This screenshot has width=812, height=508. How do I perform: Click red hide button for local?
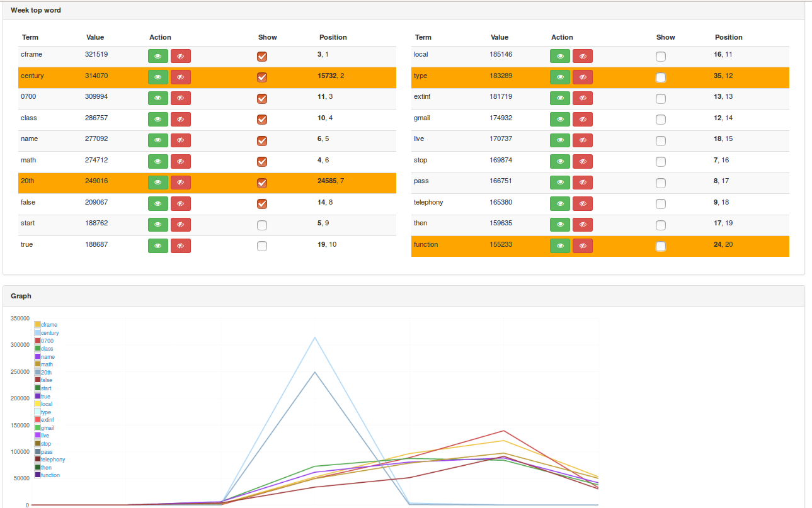[x=583, y=56]
